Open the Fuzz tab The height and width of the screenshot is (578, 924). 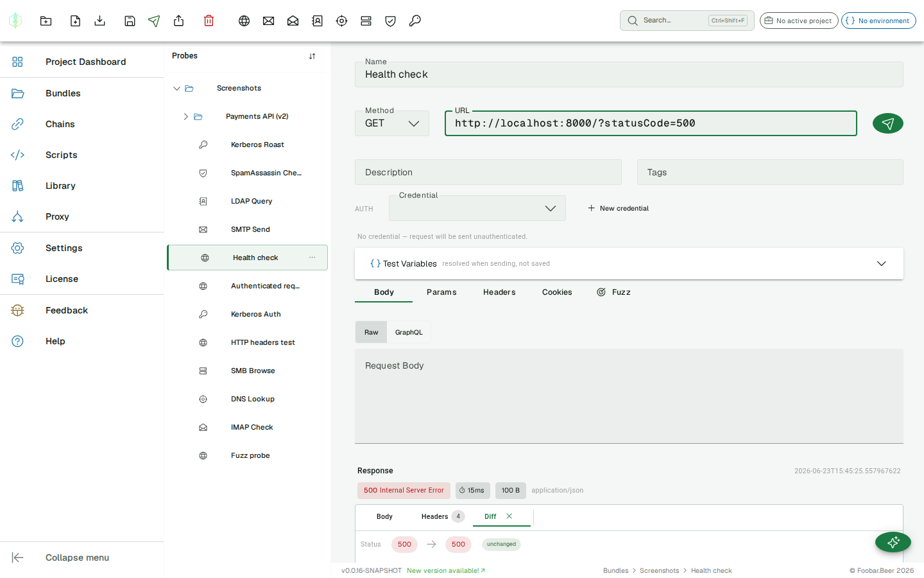click(x=614, y=292)
